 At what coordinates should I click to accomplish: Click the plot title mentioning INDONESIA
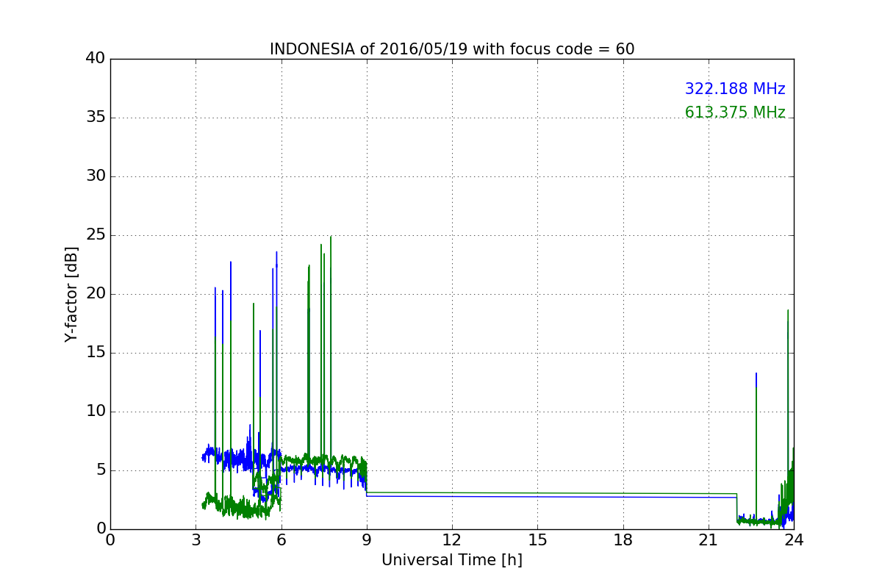pos(452,49)
